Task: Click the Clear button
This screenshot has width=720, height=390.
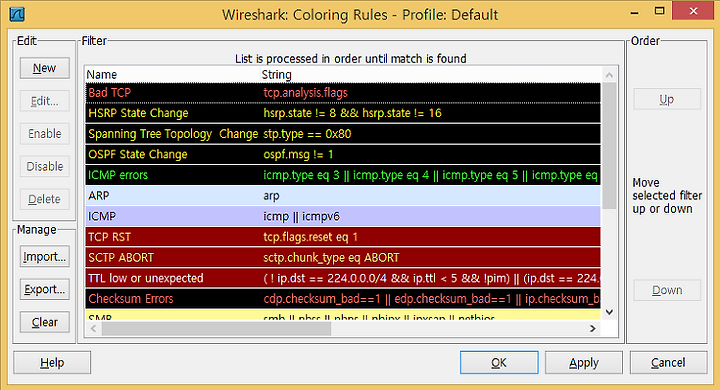Action: coord(45,322)
